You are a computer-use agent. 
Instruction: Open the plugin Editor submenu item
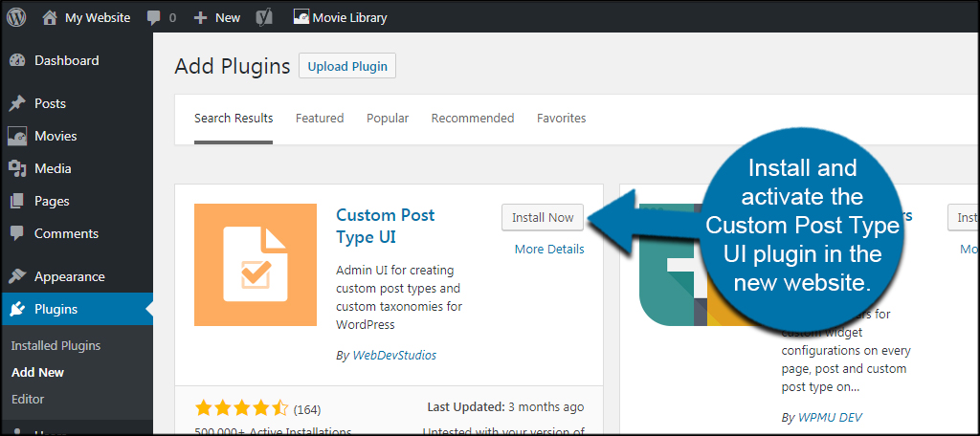(28, 399)
